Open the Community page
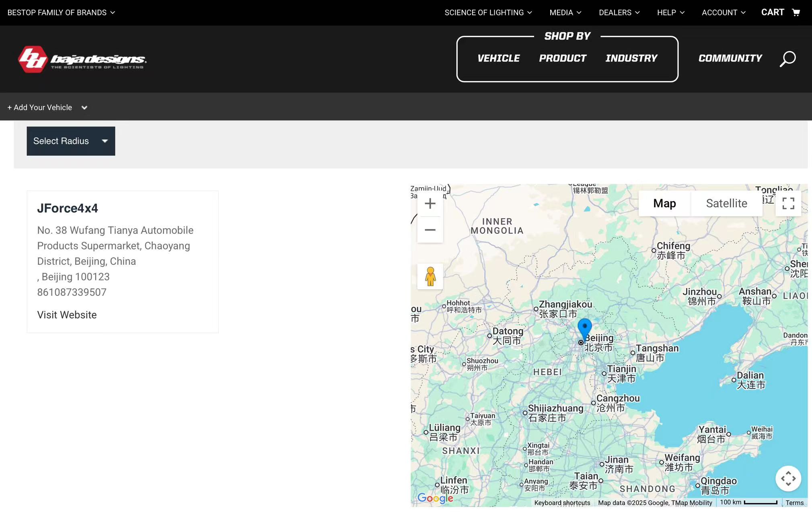812x515 pixels. pyautogui.click(x=730, y=58)
